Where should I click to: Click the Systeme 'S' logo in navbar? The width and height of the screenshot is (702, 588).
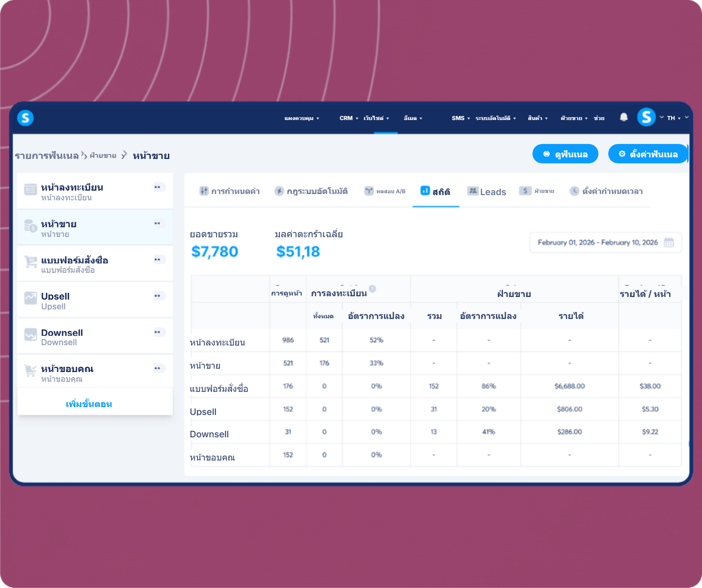tap(25, 118)
